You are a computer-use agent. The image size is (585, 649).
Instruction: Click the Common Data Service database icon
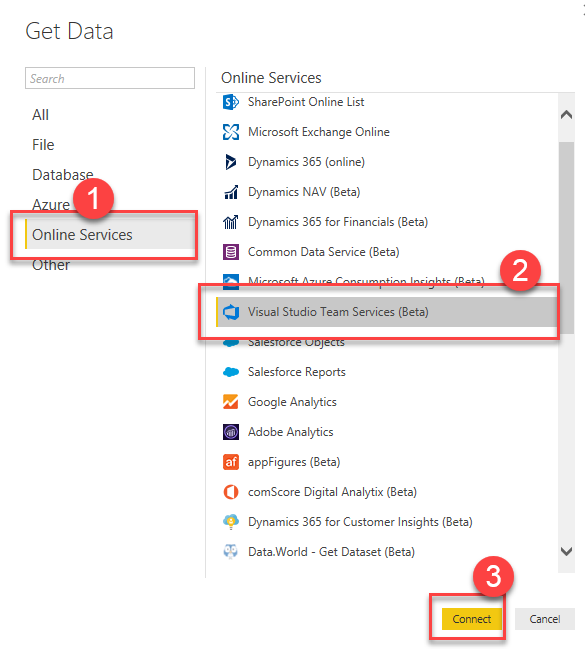tap(231, 252)
